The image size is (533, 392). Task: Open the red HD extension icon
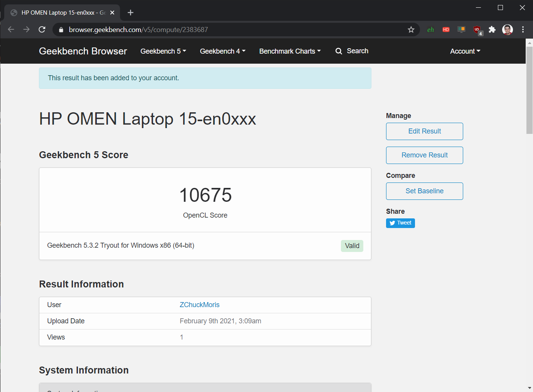coord(446,30)
